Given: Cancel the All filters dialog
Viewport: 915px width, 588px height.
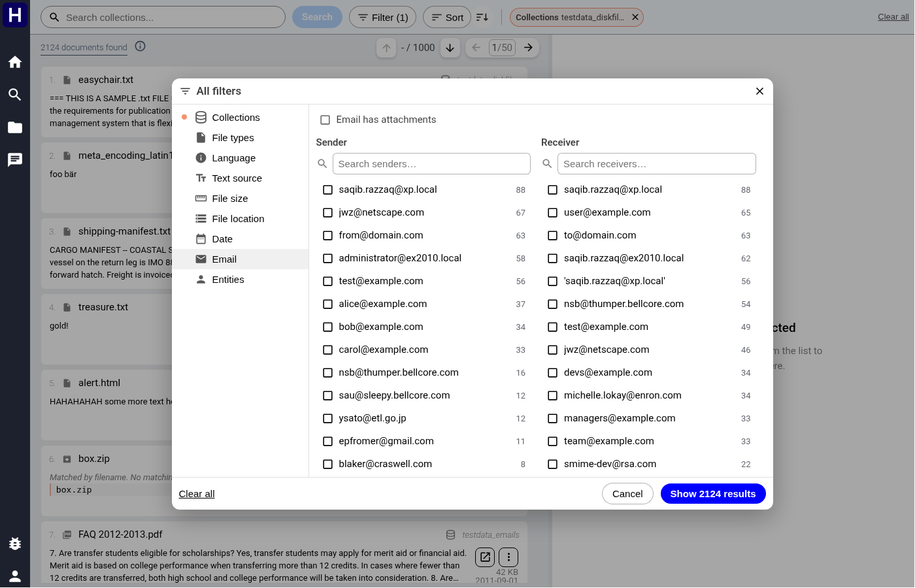Looking at the screenshot, I should 627,494.
